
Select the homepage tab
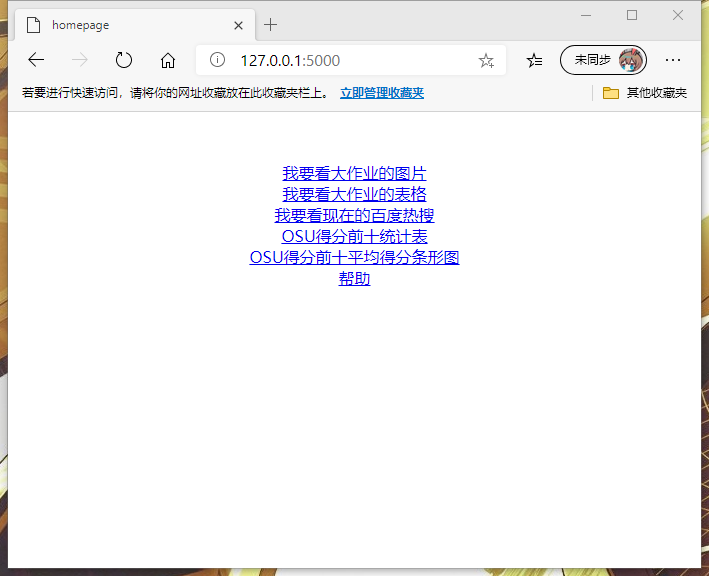pos(135,25)
